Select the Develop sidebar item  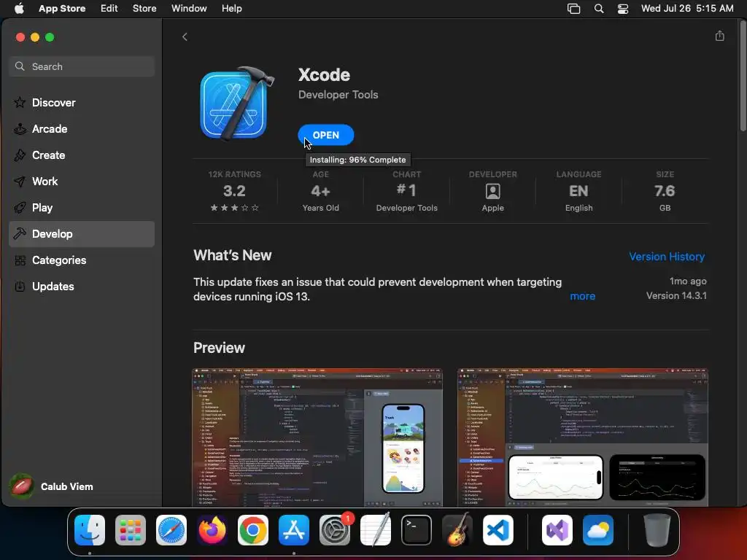82,234
